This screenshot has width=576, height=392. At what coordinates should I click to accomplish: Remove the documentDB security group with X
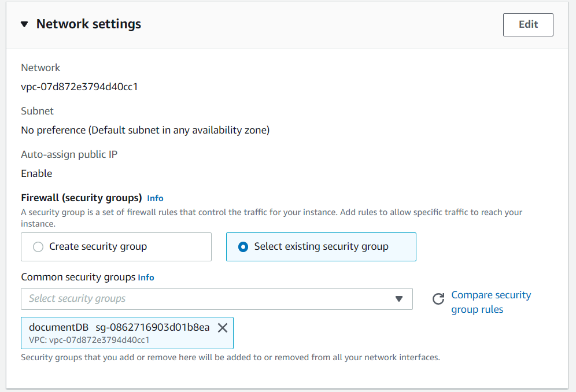click(223, 328)
